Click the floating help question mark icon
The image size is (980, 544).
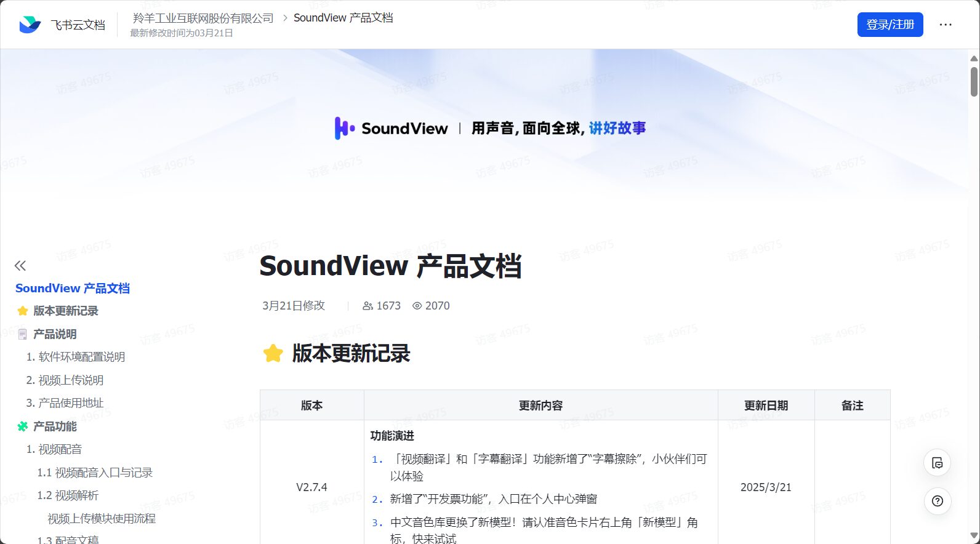[938, 501]
